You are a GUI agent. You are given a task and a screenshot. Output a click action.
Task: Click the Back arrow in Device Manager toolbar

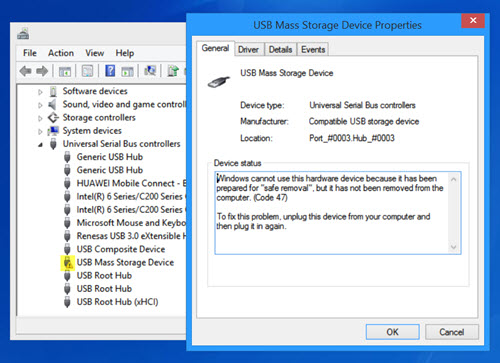coord(26,71)
